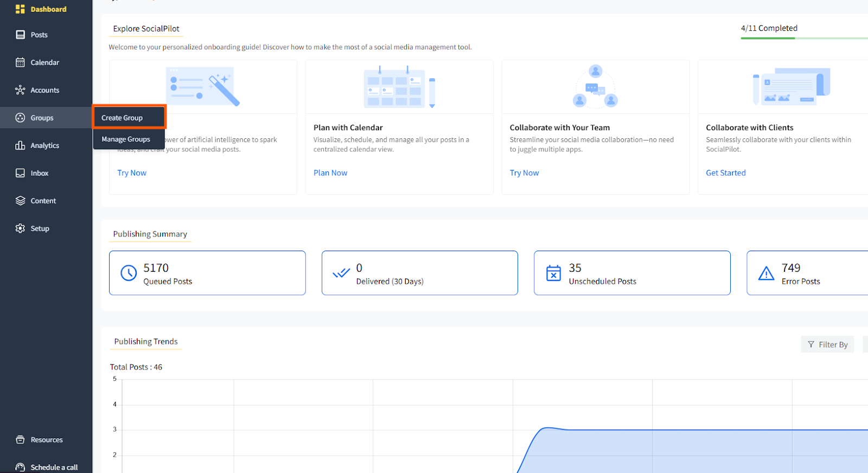
Task: Open the Delivered (30 Days) card
Action: click(420, 273)
